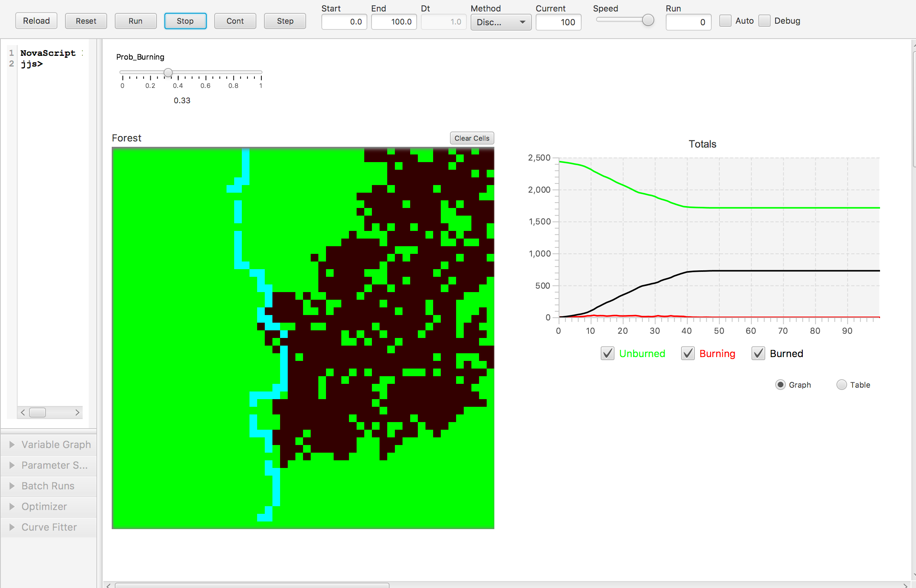Advance one Step in simulation
916x588 pixels.
pyautogui.click(x=285, y=21)
